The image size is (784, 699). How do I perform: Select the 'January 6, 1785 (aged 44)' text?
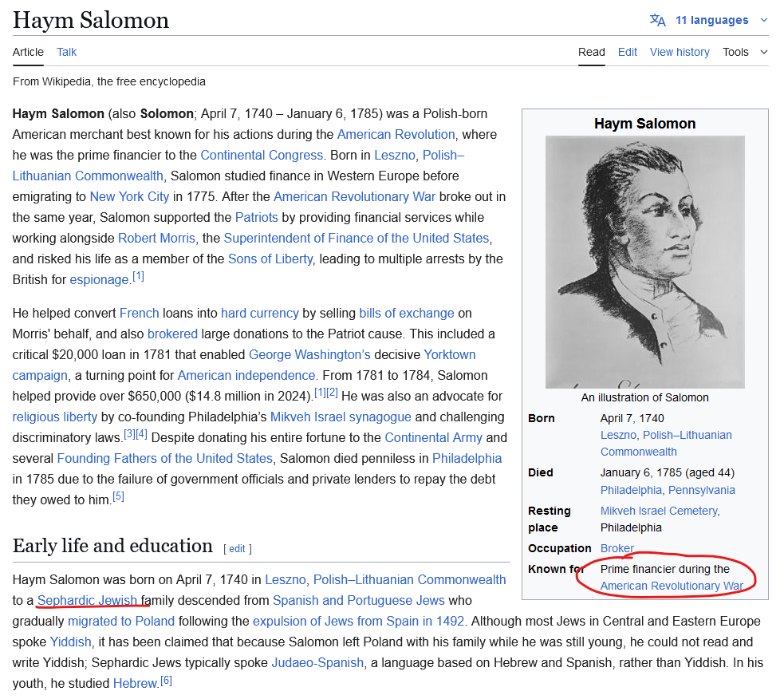tap(667, 473)
